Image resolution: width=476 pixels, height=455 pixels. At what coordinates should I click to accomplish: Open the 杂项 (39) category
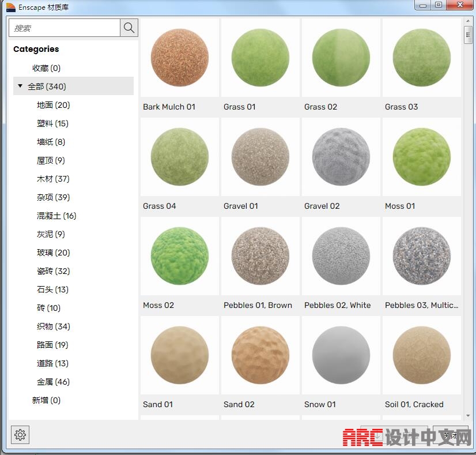click(54, 197)
